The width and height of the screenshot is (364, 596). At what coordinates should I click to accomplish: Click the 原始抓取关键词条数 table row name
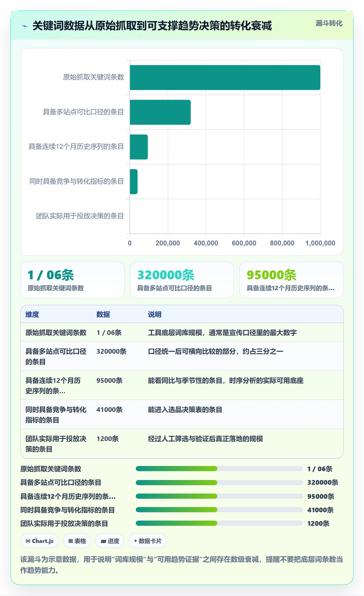click(56, 333)
